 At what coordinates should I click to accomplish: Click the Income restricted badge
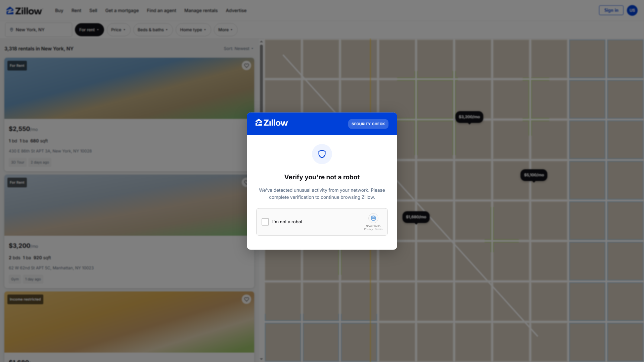(25, 300)
